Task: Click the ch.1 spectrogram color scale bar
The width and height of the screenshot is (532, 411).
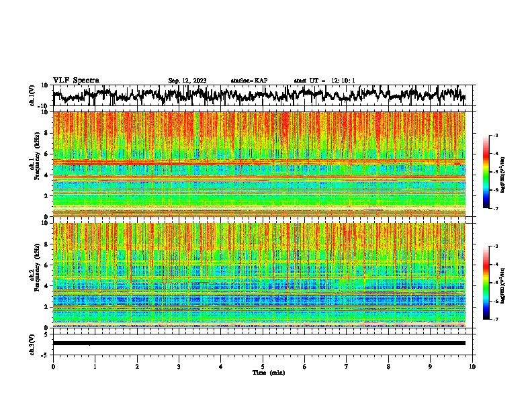Action: [x=486, y=172]
